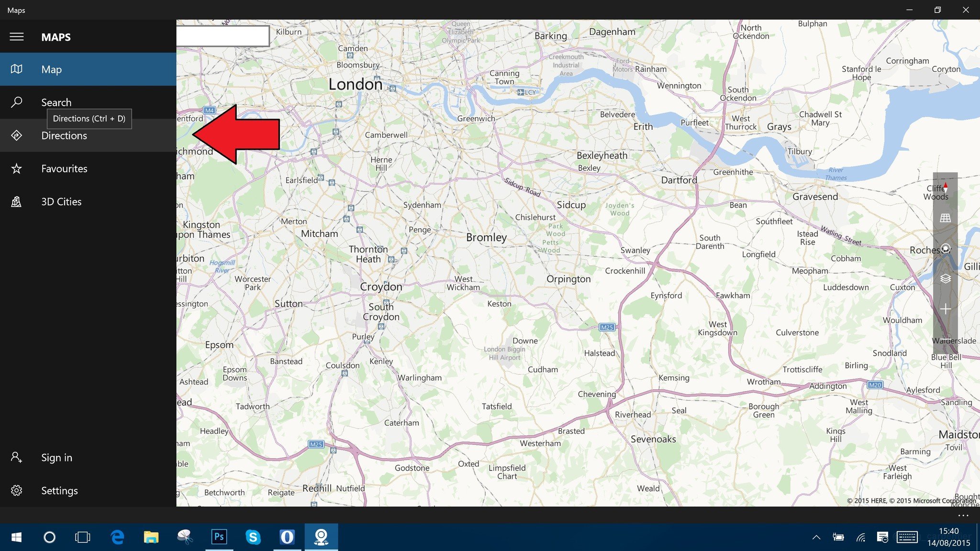Open the Directions menu item
This screenshot has height=551, width=980.
coord(64,136)
